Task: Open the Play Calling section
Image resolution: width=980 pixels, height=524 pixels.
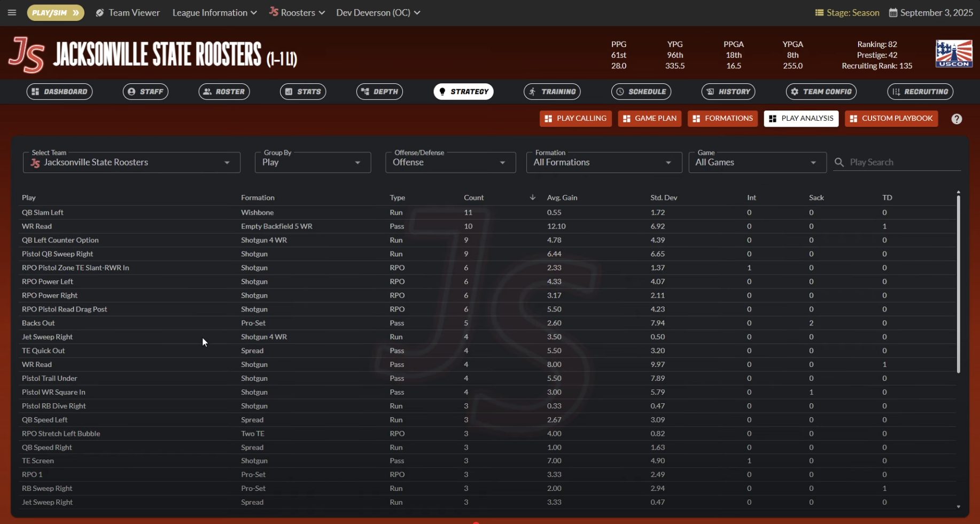Action: (575, 119)
